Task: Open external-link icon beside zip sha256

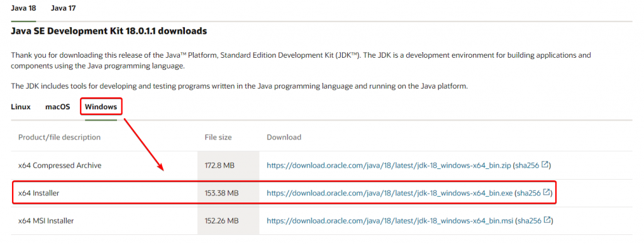Action: tap(545, 165)
